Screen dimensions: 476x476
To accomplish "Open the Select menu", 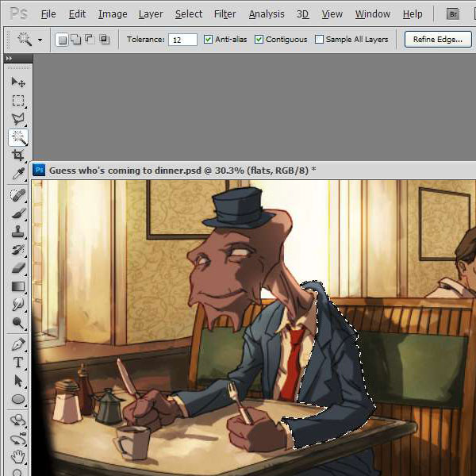I will click(189, 14).
